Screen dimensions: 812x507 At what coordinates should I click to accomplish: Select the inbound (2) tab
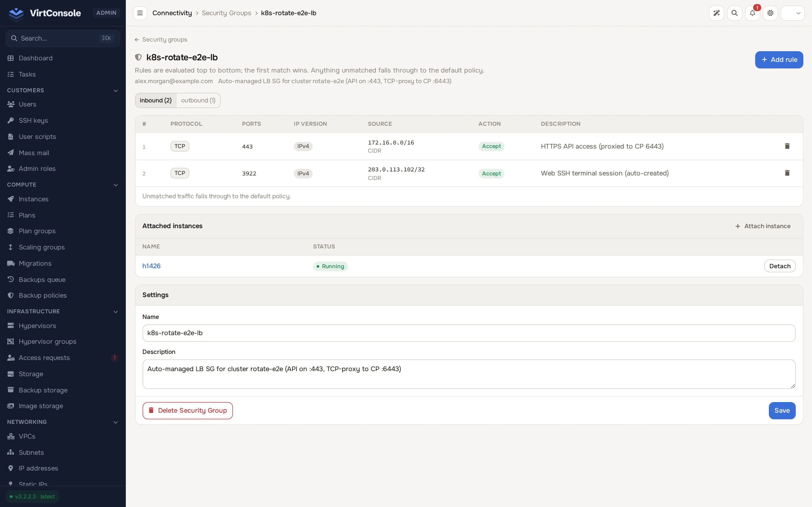tap(156, 100)
